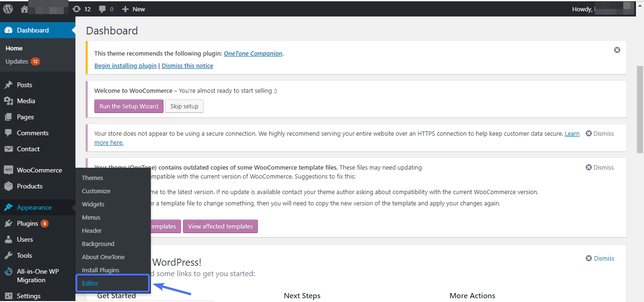This screenshot has width=644, height=302.
Task: Click the Settings icon in sidebar
Action: click(x=8, y=296)
